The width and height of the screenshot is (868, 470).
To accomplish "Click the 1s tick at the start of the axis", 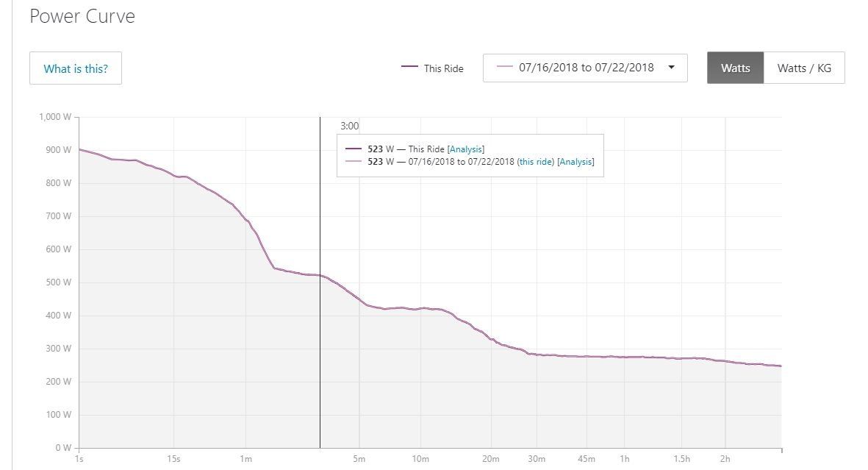I will point(79,460).
